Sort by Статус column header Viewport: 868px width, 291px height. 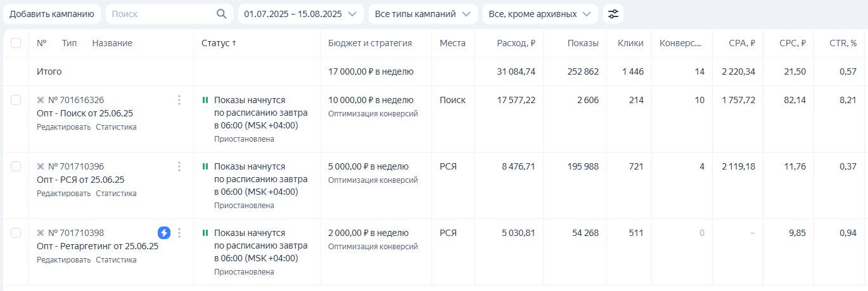219,43
